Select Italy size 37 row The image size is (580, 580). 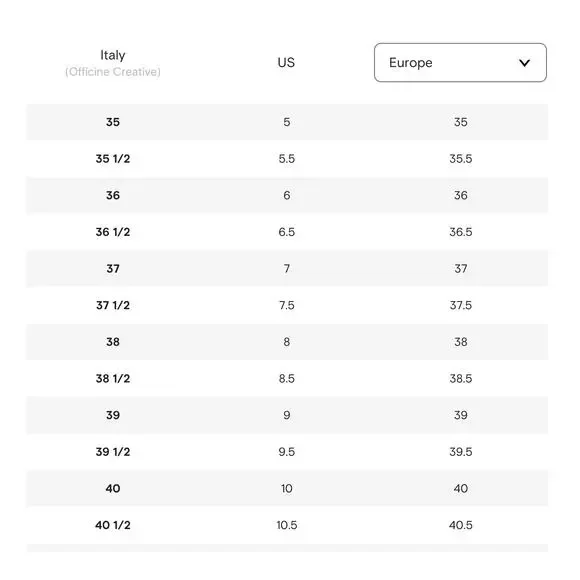pyautogui.click(x=287, y=269)
